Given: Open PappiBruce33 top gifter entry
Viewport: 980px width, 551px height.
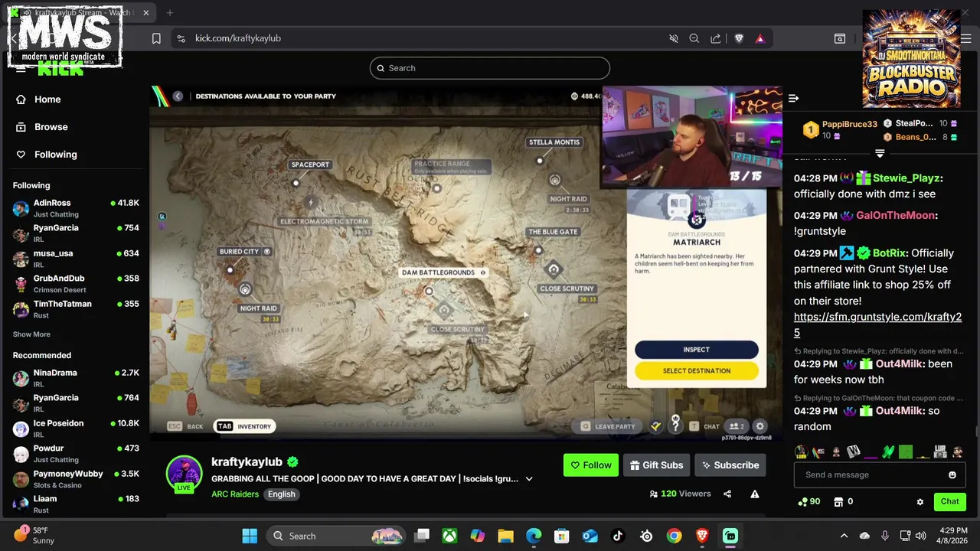Looking at the screenshot, I should [839, 130].
